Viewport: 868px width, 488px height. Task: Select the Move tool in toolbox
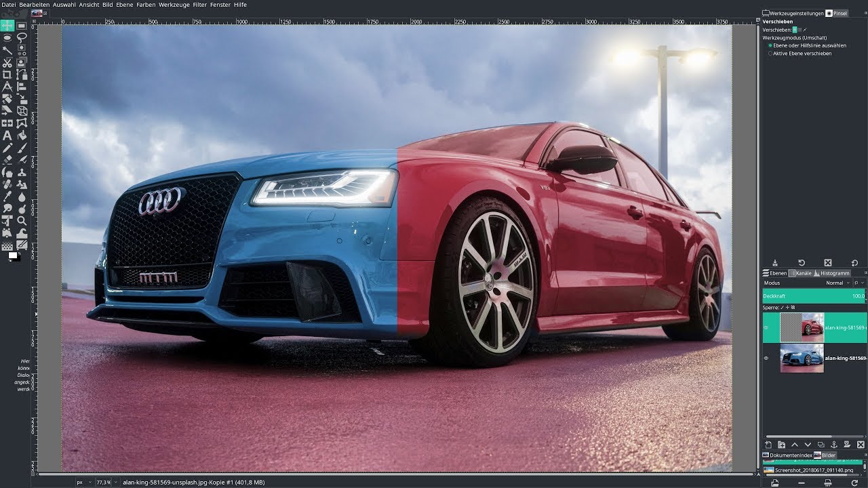(7, 26)
